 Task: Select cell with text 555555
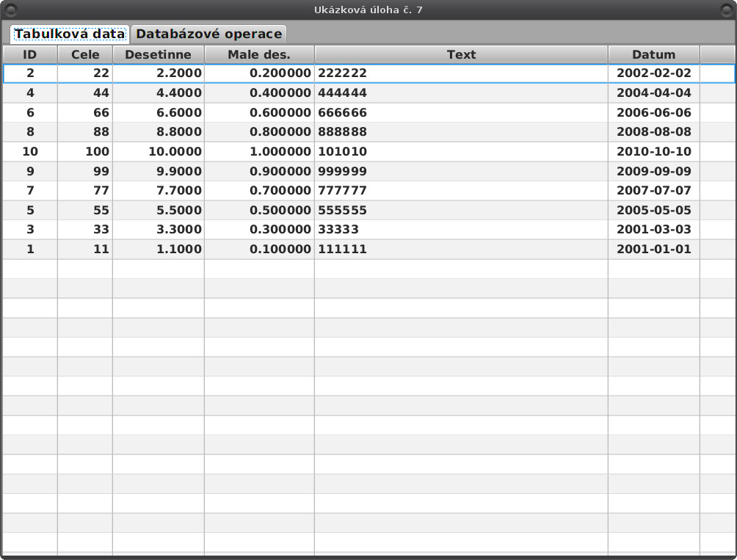[x=461, y=211]
